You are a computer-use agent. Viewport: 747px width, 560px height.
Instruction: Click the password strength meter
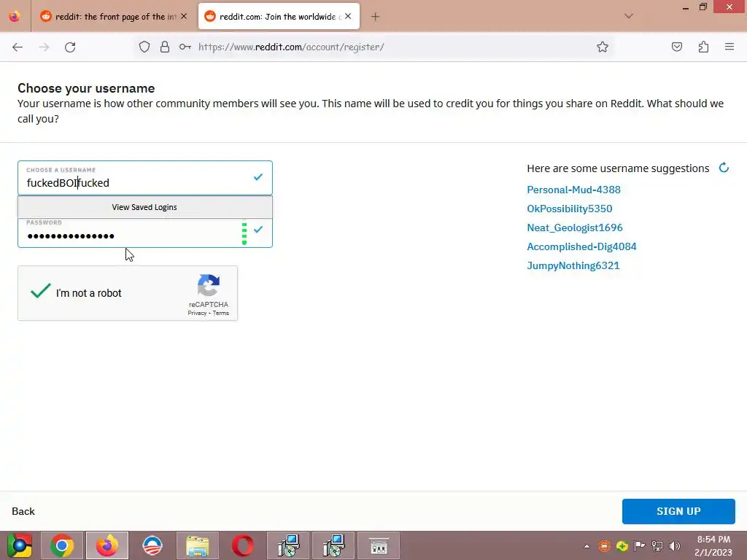(x=244, y=233)
